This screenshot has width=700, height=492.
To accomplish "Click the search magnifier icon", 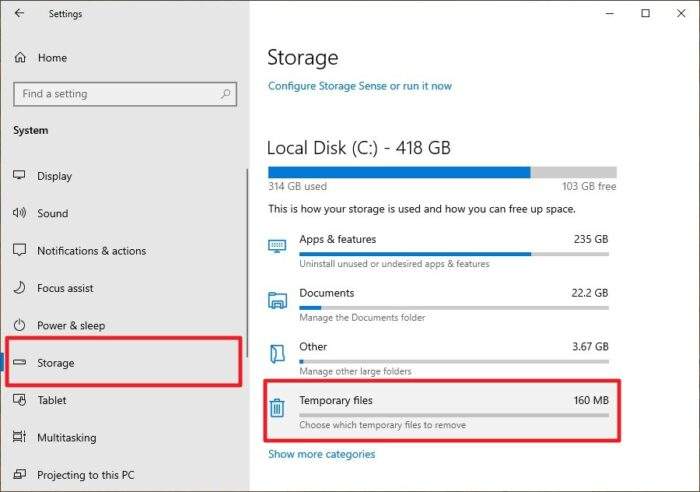I will click(x=225, y=94).
